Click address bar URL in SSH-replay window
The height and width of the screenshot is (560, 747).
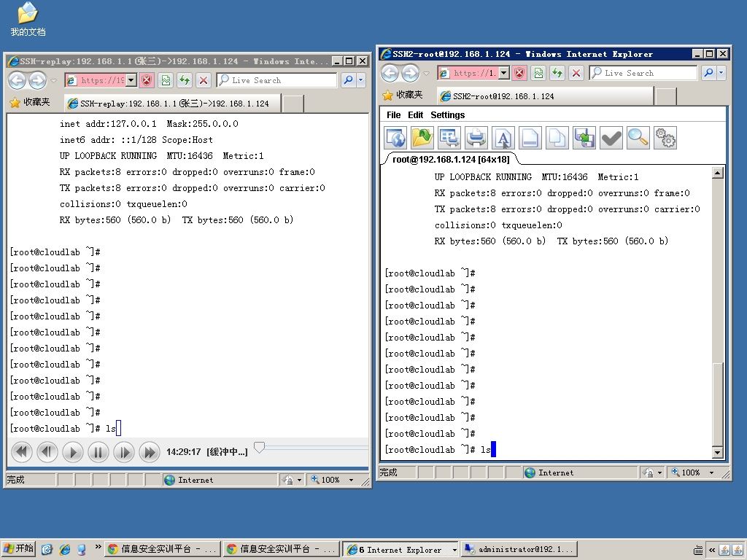[x=101, y=80]
